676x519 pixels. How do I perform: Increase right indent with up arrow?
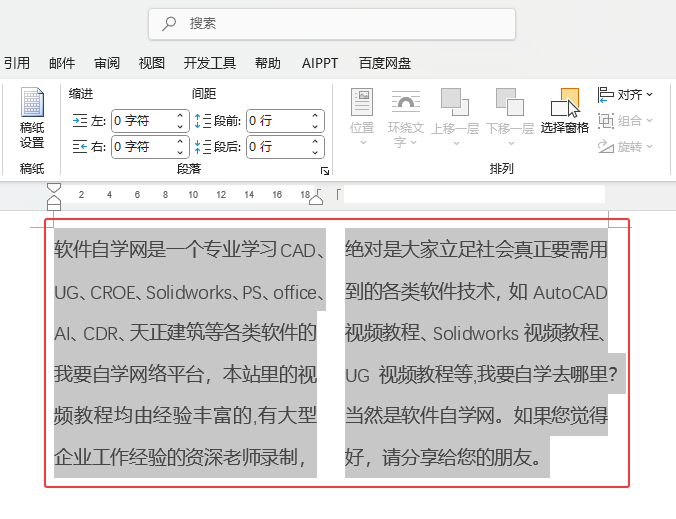tap(180, 142)
